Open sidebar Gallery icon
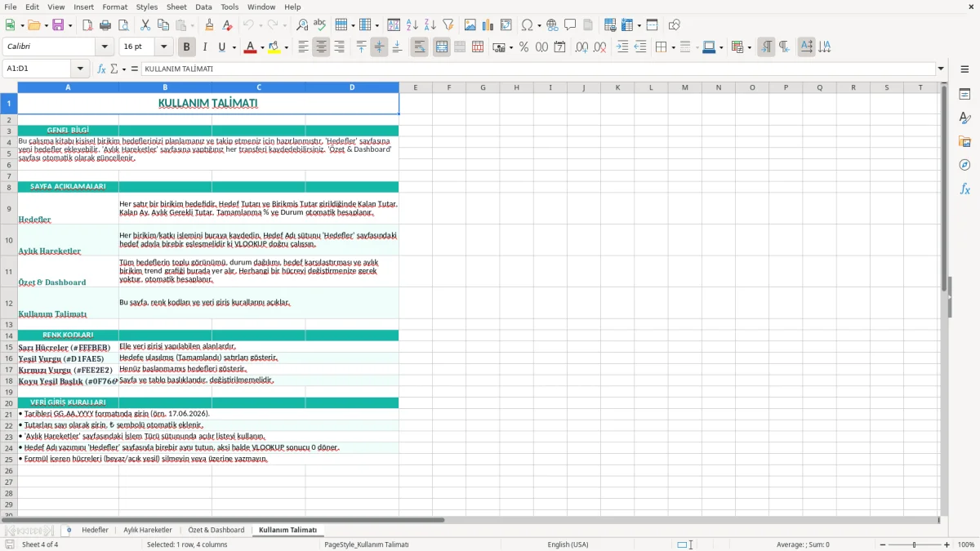This screenshot has width=980, height=551. 964,141
